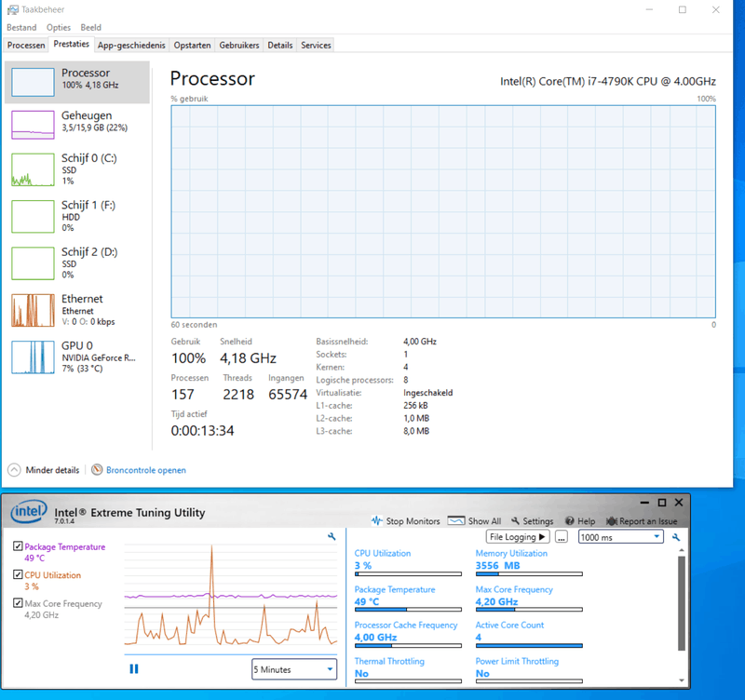
Task: Click the Report an Issue bug icon
Action: pyautogui.click(x=612, y=521)
